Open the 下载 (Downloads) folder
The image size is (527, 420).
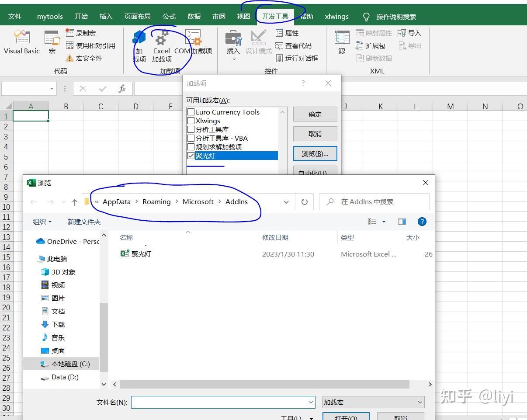coord(53,324)
